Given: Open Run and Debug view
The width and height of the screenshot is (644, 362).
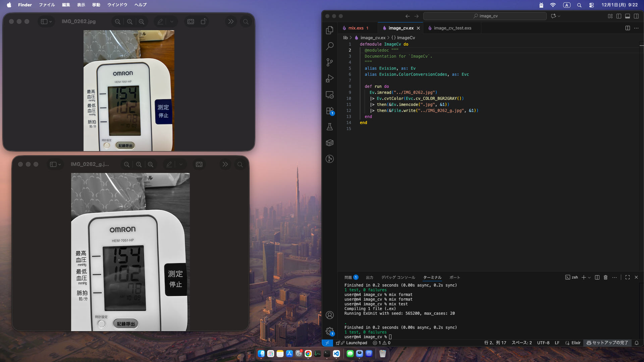Looking at the screenshot, I should 330,78.
